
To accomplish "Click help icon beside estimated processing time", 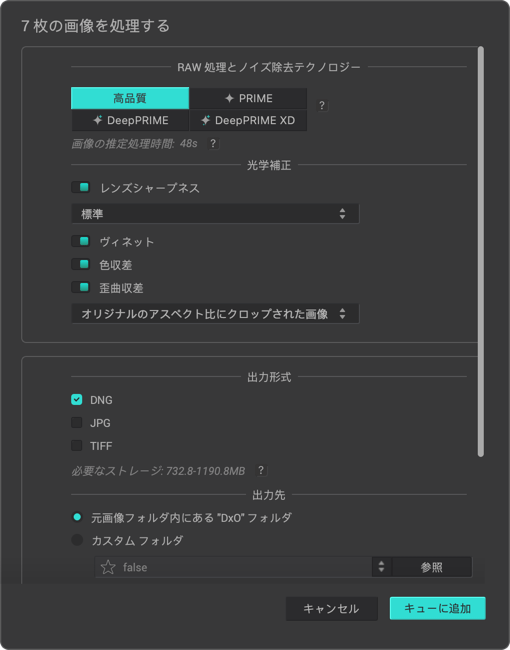I will [213, 143].
